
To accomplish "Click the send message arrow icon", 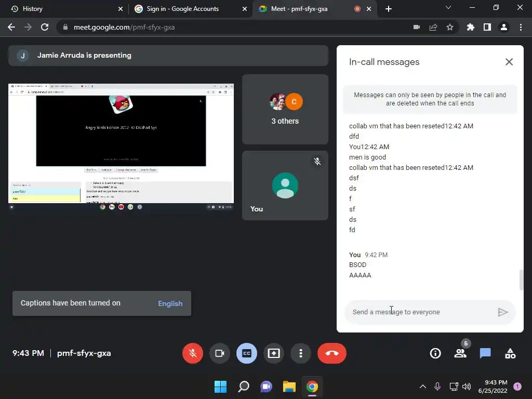I will [x=503, y=312].
